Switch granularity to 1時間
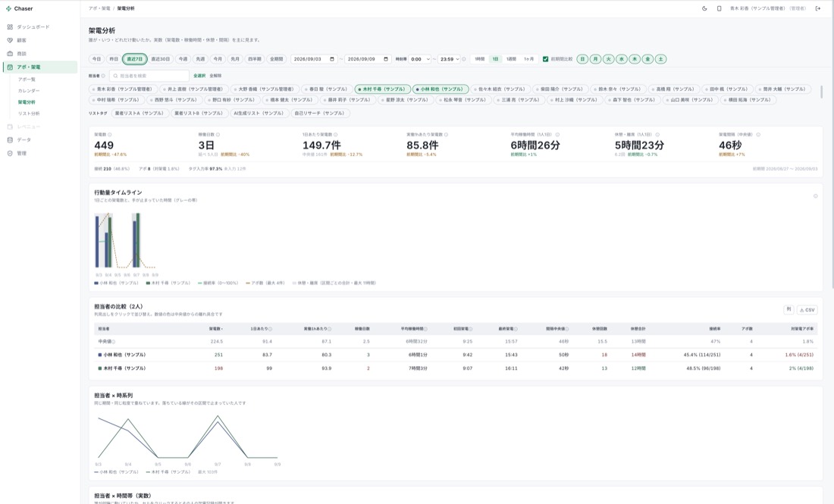This screenshot has height=504, width=834. [x=480, y=59]
